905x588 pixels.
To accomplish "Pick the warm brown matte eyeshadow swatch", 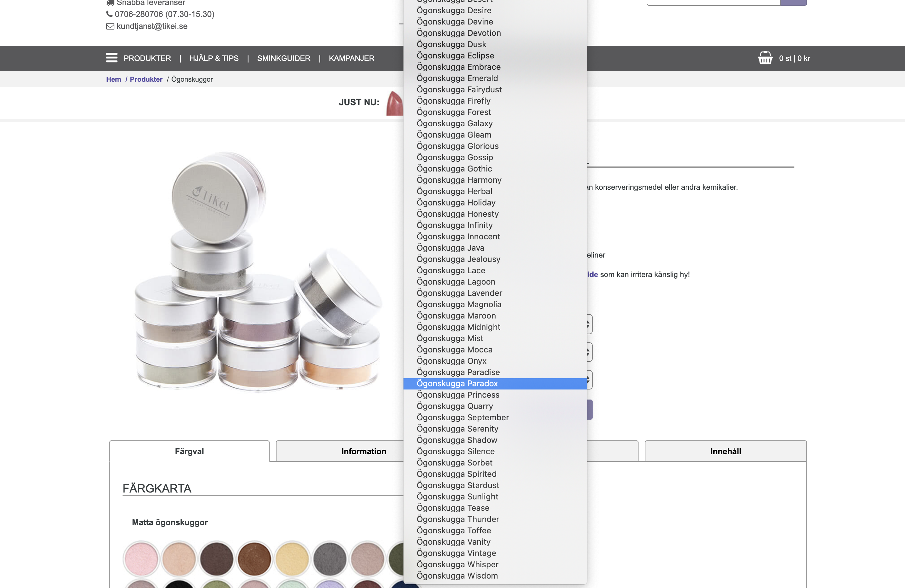I will 254,559.
